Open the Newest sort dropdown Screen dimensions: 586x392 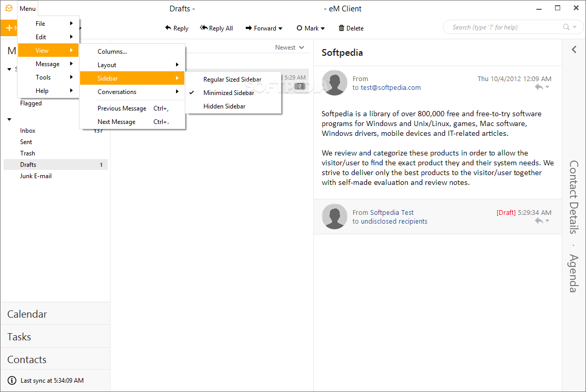click(x=290, y=48)
